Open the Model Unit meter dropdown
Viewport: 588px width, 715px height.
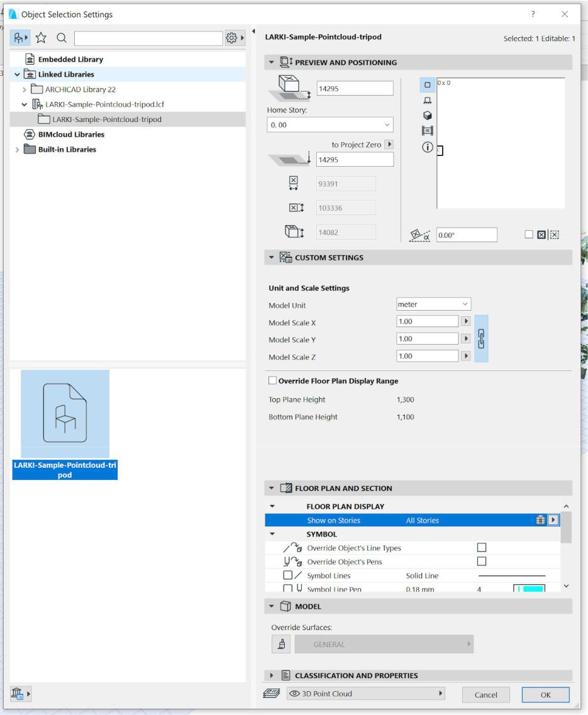[x=433, y=304]
